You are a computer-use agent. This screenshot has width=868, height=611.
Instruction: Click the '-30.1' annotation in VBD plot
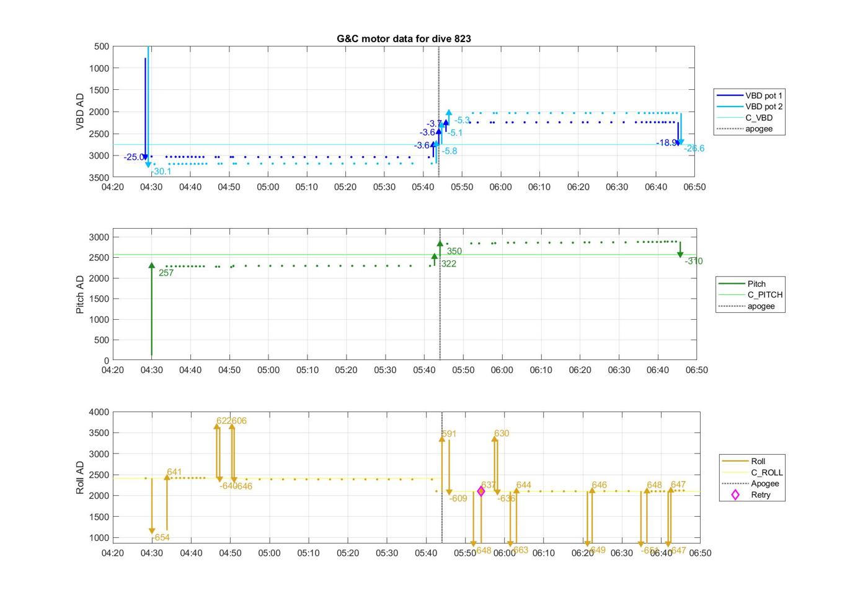coord(161,172)
